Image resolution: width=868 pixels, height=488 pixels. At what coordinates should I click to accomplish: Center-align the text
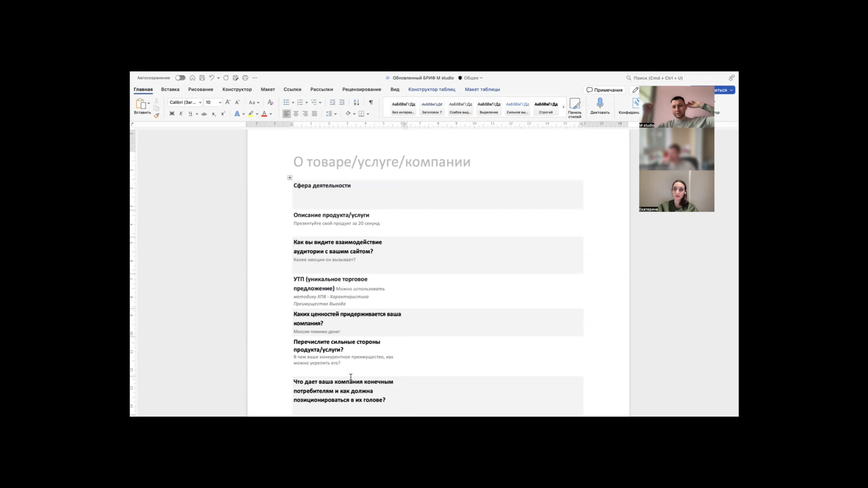[296, 113]
